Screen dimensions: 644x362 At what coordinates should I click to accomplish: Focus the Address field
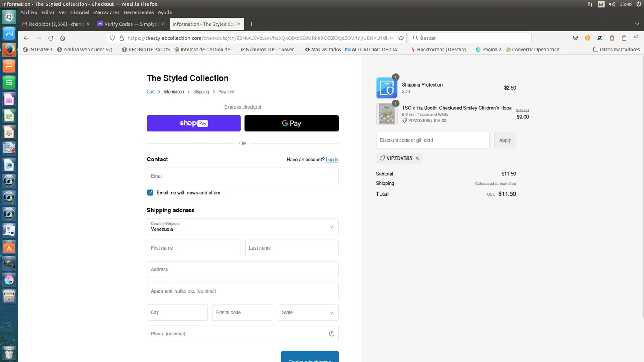click(x=243, y=269)
